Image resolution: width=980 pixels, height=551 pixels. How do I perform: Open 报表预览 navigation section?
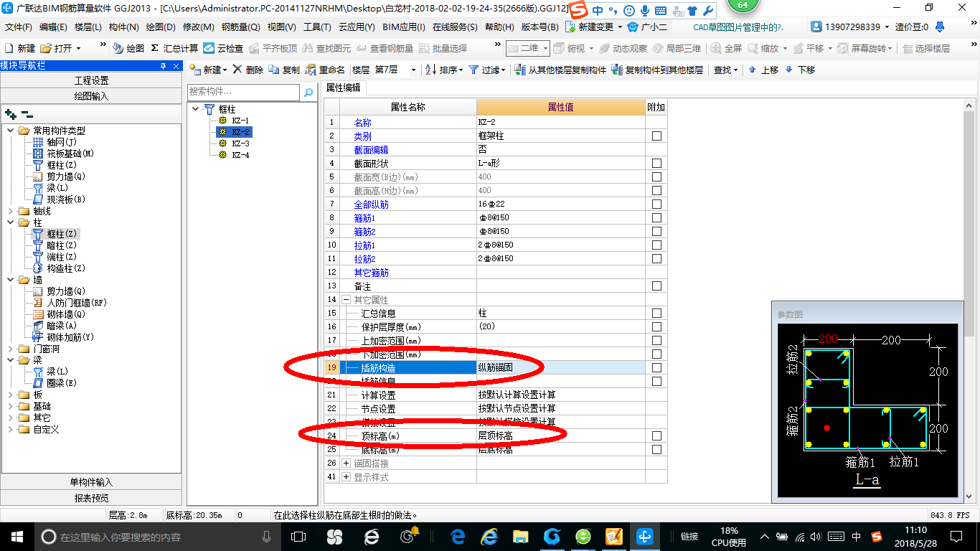point(91,498)
